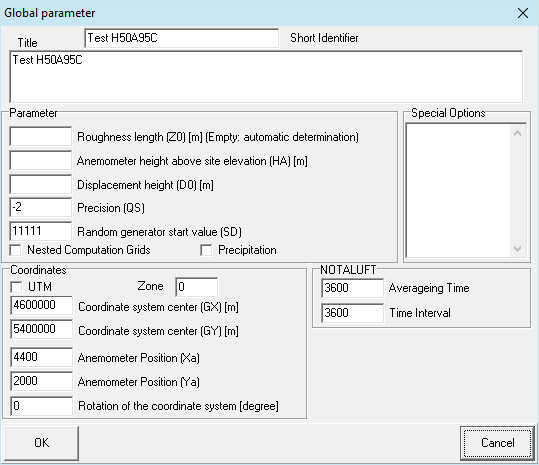Screen dimensions: 539x465
Task: Tick the Precipitation checkbox
Action: 206,250
